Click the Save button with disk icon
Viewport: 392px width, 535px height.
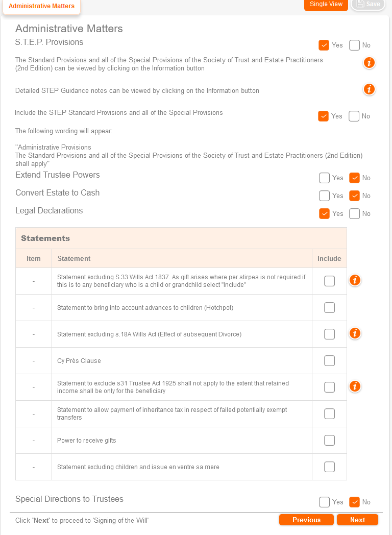click(367, 4)
